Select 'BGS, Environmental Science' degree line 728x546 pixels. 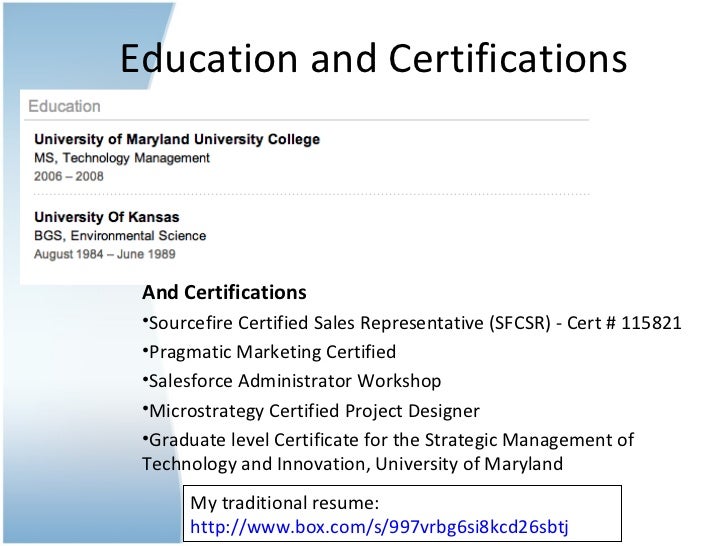click(x=120, y=236)
